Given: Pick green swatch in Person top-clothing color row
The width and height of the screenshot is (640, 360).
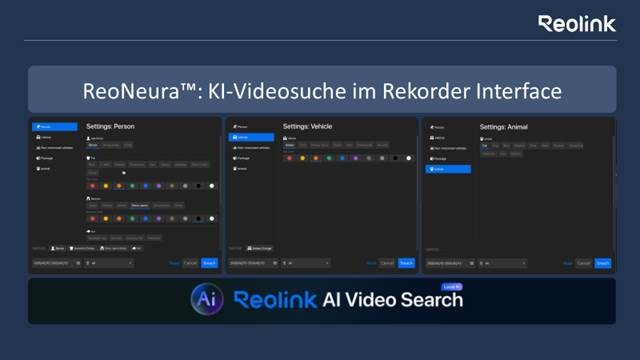Looking at the screenshot, I should tap(132, 186).
